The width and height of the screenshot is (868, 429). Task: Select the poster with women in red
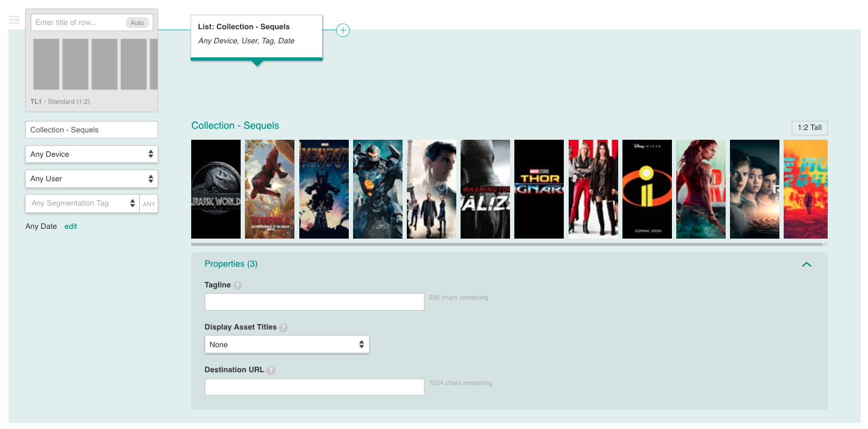point(593,189)
